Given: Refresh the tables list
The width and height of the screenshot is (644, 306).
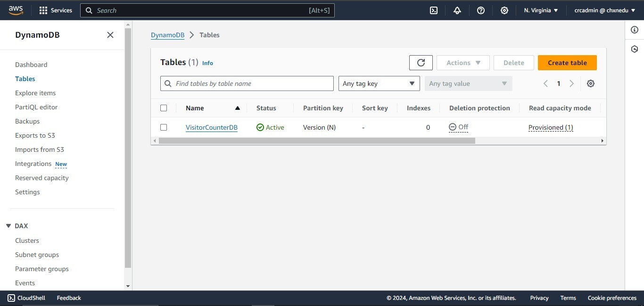Looking at the screenshot, I should [421, 62].
